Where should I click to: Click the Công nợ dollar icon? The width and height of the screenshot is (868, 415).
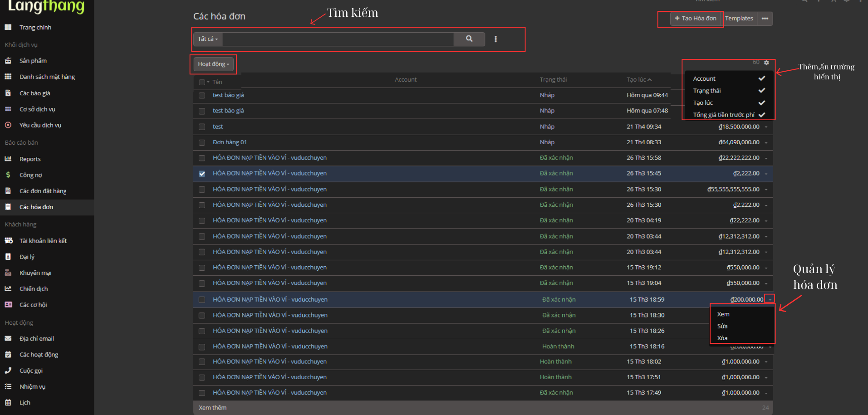pyautogui.click(x=8, y=175)
